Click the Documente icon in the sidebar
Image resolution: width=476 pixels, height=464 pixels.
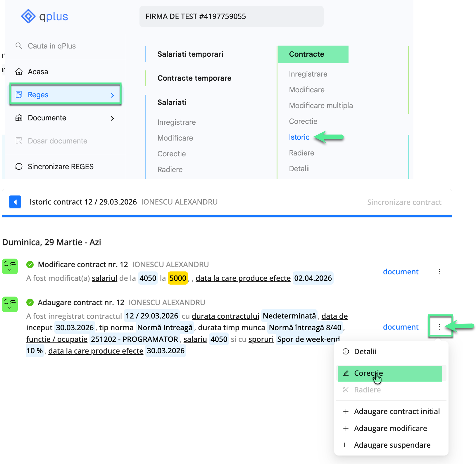[19, 118]
